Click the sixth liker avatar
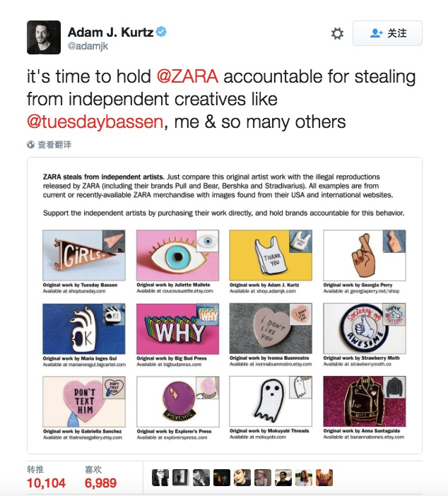The width and height of the screenshot is (448, 496). 263,478
